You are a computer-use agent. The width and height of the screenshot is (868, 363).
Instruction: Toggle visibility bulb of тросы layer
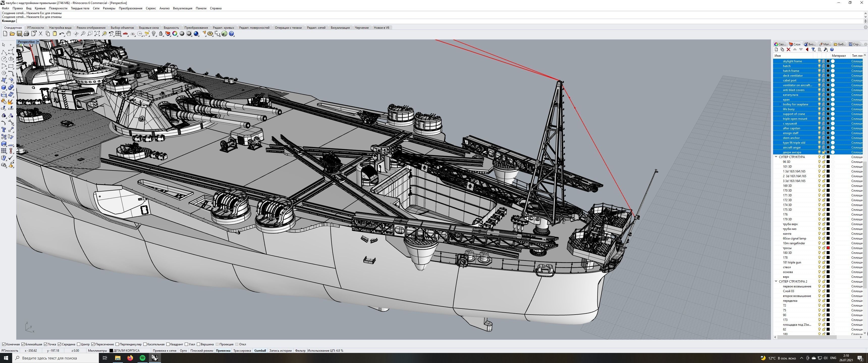[x=819, y=248]
